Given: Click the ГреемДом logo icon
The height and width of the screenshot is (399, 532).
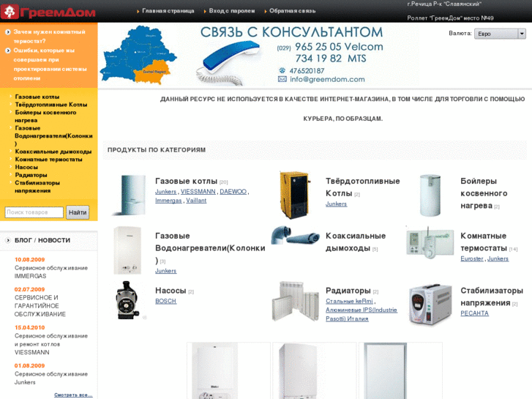Looking at the screenshot, I should [x=10, y=11].
